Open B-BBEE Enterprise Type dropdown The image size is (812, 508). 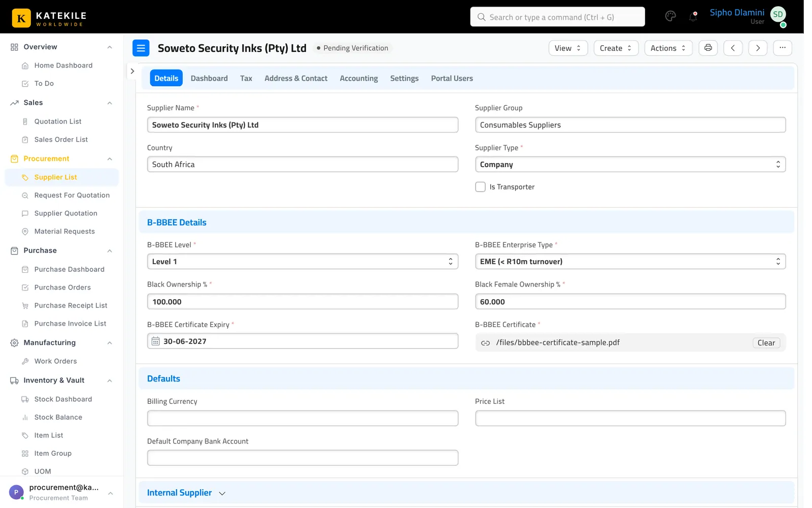(630, 262)
